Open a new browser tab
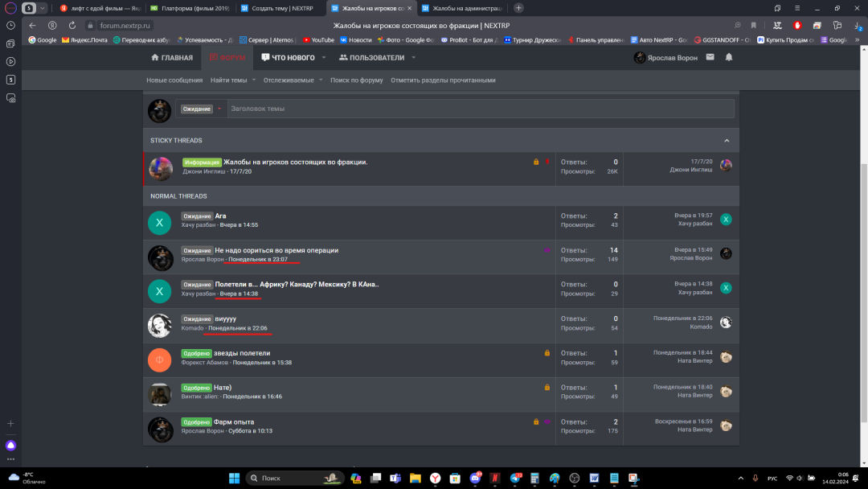The height and width of the screenshot is (489, 868). (518, 8)
